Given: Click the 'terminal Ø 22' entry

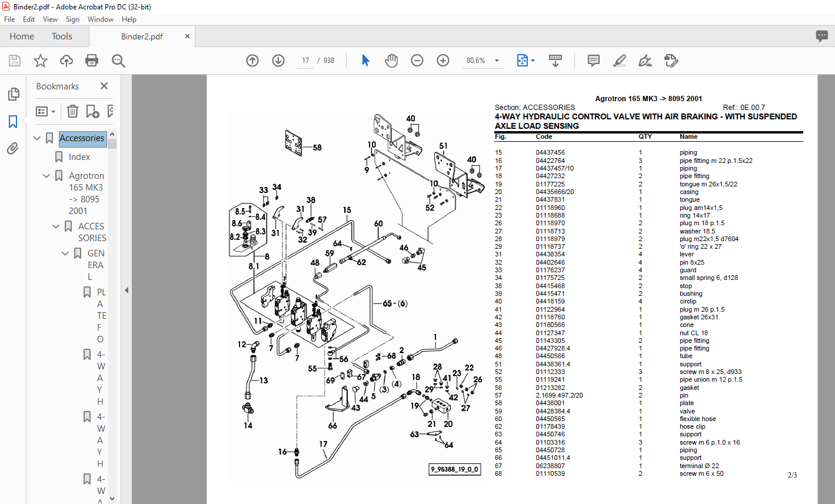Looking at the screenshot, I should [699, 466].
